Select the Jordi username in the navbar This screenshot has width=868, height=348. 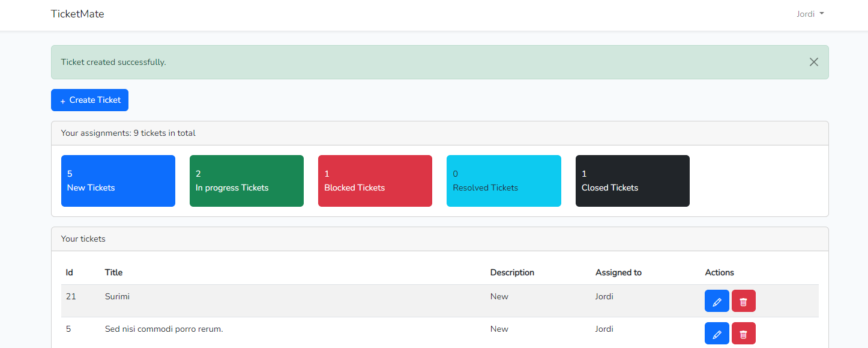[804, 13]
